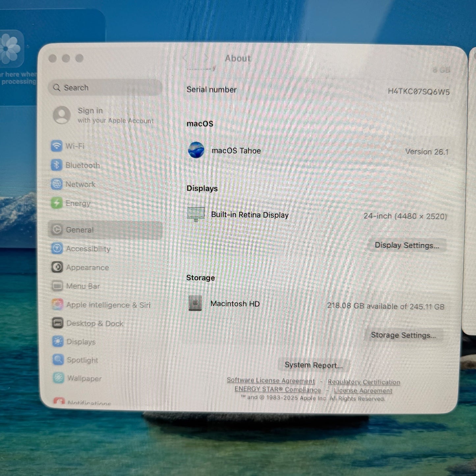476x476 pixels.
Task: Click the System Report button
Action: click(x=313, y=365)
